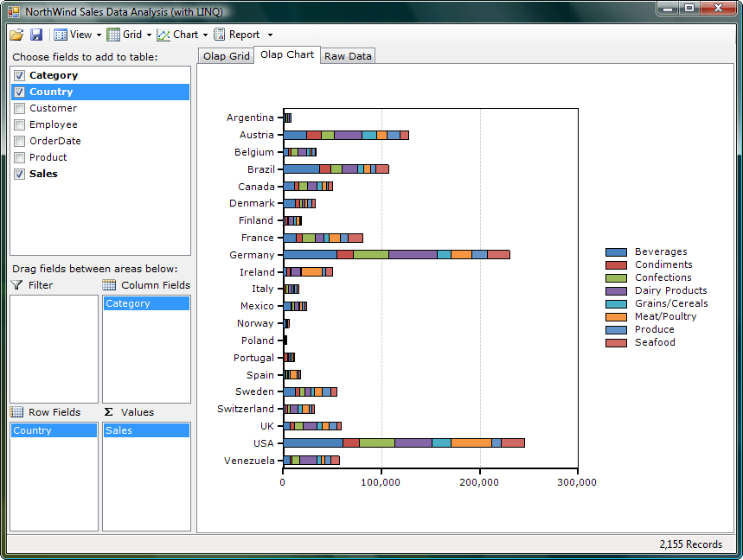Open the Report dropdown arrow
The image size is (743, 560).
tap(270, 35)
